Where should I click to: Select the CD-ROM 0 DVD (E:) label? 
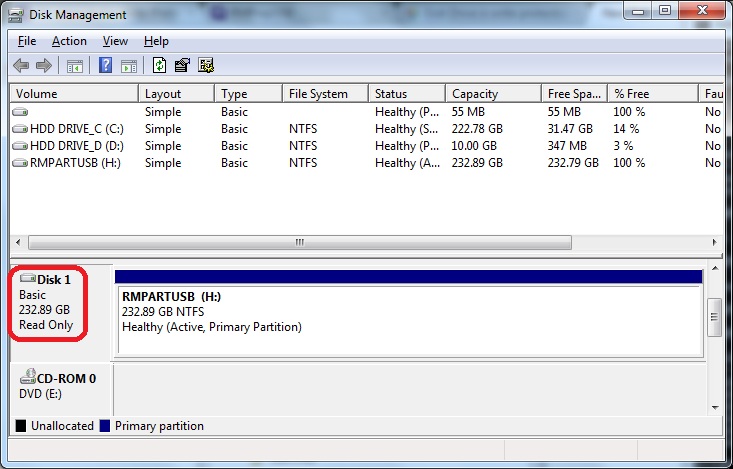(x=61, y=388)
